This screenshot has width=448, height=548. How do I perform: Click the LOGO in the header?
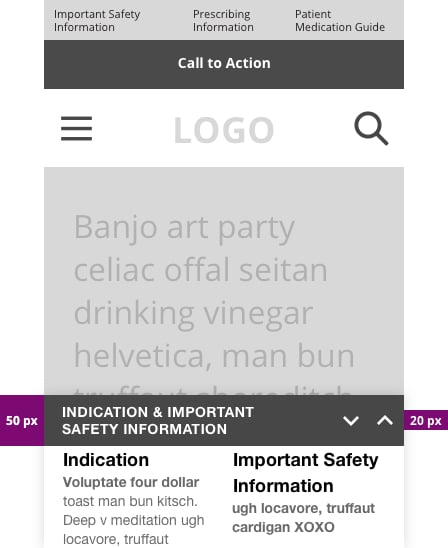(224, 130)
